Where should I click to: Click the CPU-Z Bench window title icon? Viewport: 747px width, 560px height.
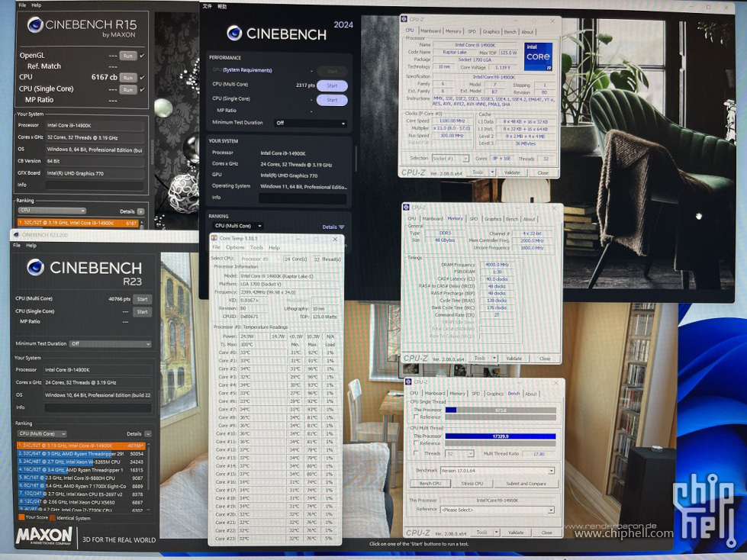click(x=407, y=382)
